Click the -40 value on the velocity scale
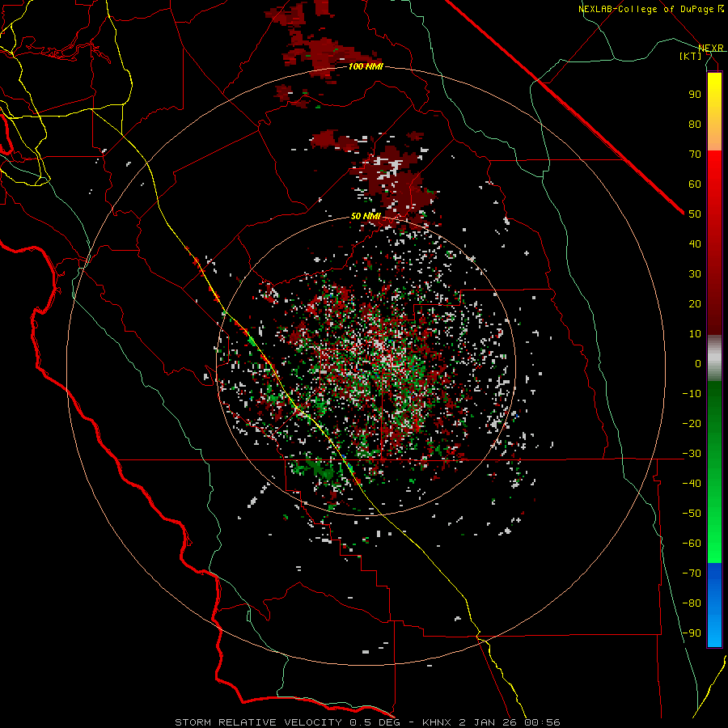728x728 pixels. tap(692, 484)
